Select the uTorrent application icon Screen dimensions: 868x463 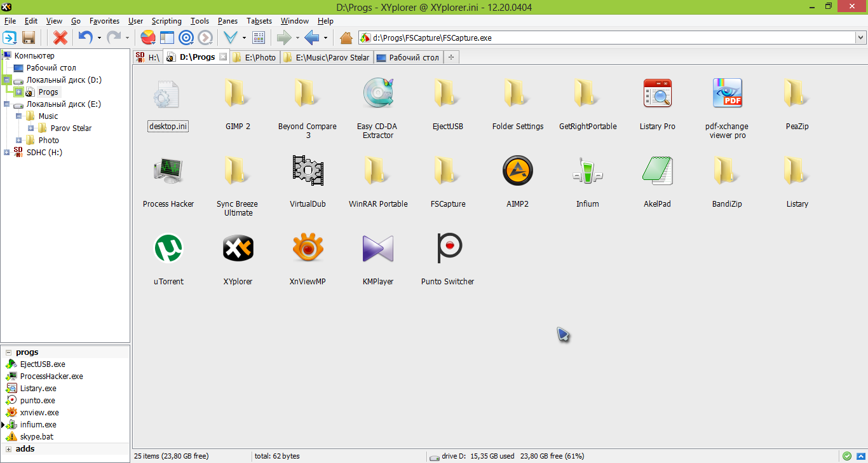point(168,248)
